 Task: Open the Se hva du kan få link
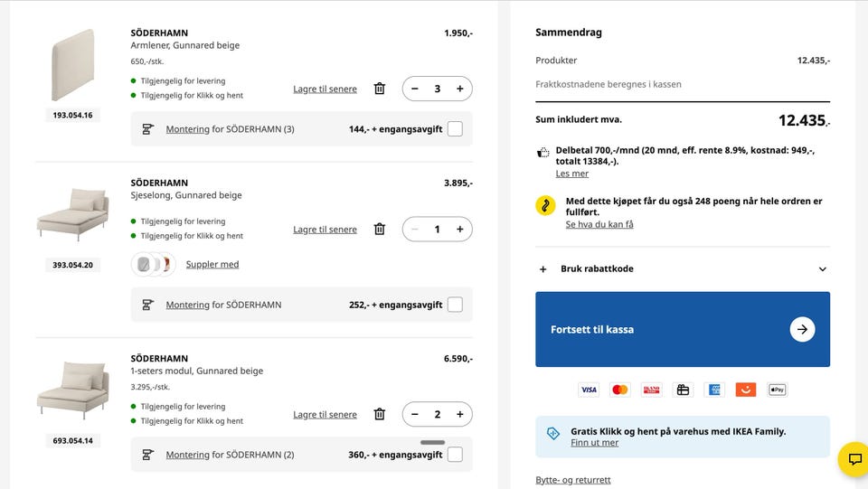pos(599,224)
